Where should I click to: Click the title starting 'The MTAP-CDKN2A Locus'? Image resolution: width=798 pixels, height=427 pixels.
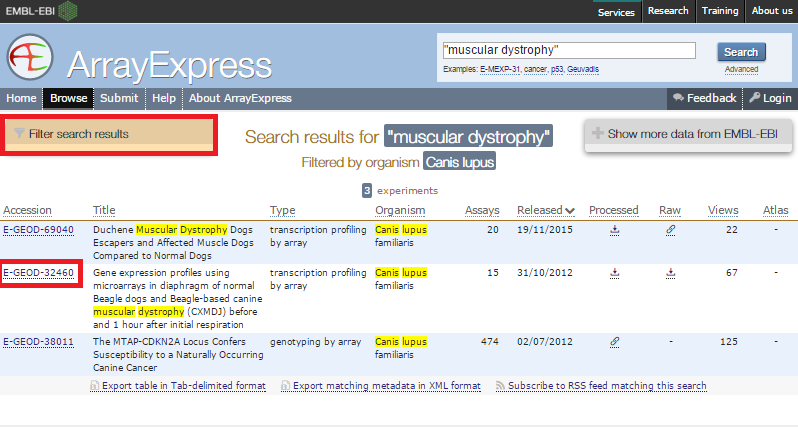[x=178, y=355]
